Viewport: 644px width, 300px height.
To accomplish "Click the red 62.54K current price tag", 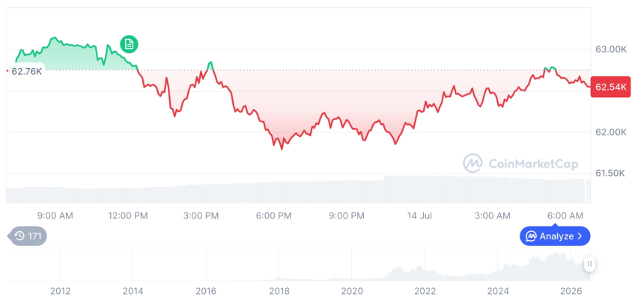I will coord(610,87).
